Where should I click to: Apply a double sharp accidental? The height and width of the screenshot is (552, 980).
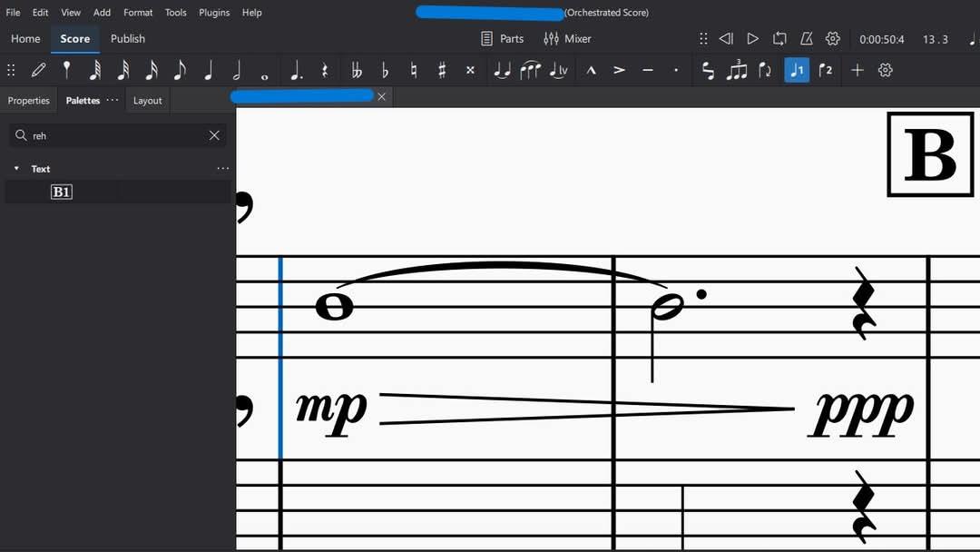470,70
